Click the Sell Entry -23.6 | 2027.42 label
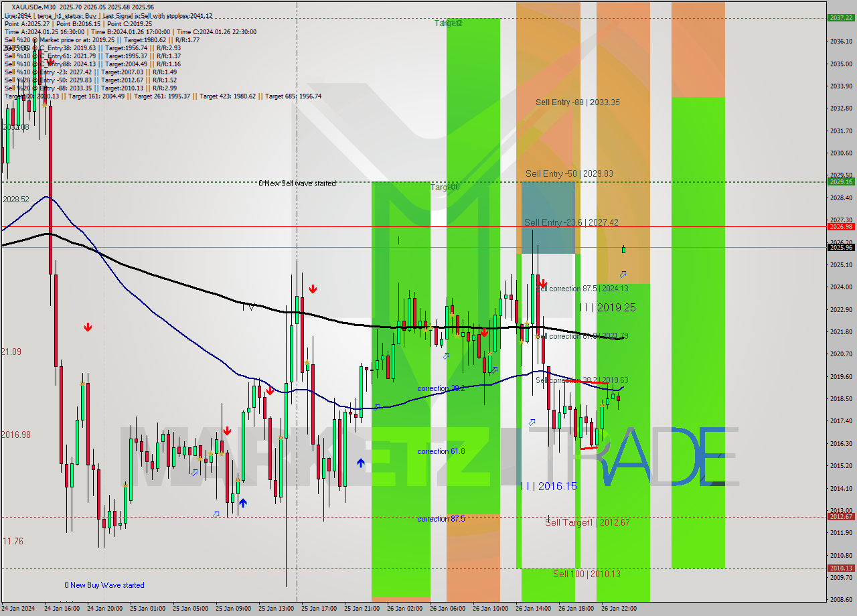 571,222
